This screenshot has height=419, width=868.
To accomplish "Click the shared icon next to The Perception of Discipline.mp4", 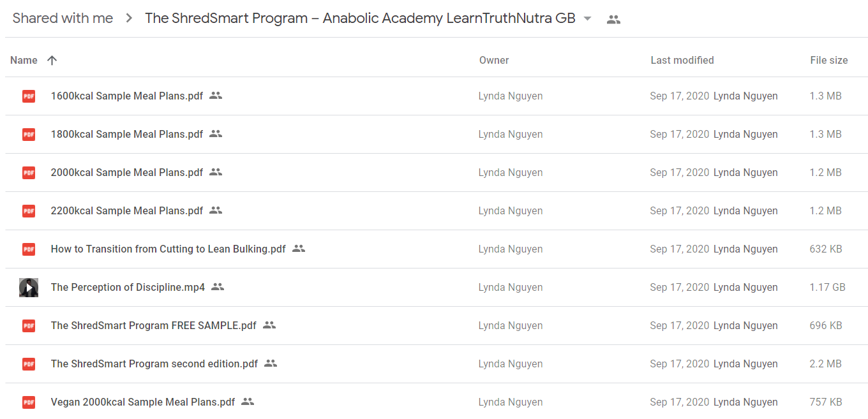I will click(218, 287).
